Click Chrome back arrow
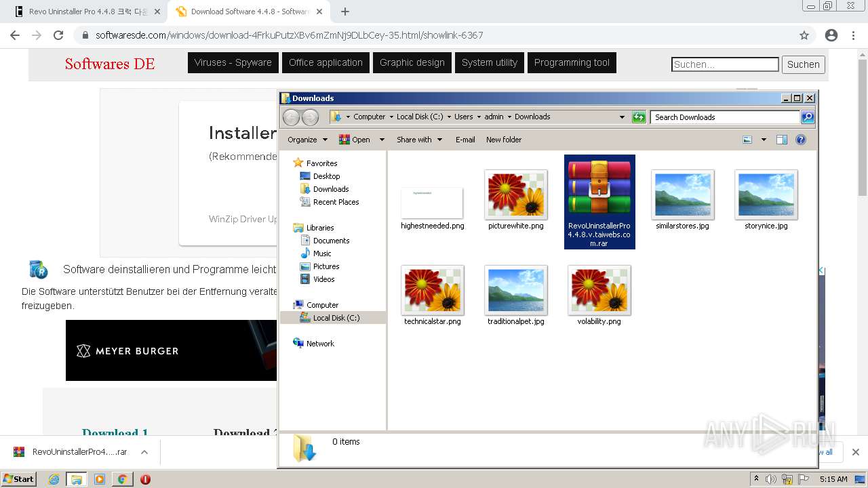 point(15,35)
